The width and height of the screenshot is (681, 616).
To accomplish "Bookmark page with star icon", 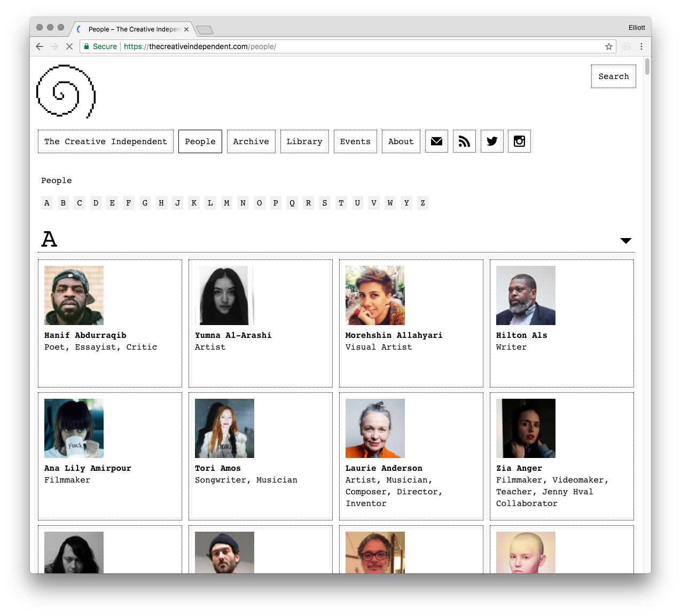I will (608, 46).
